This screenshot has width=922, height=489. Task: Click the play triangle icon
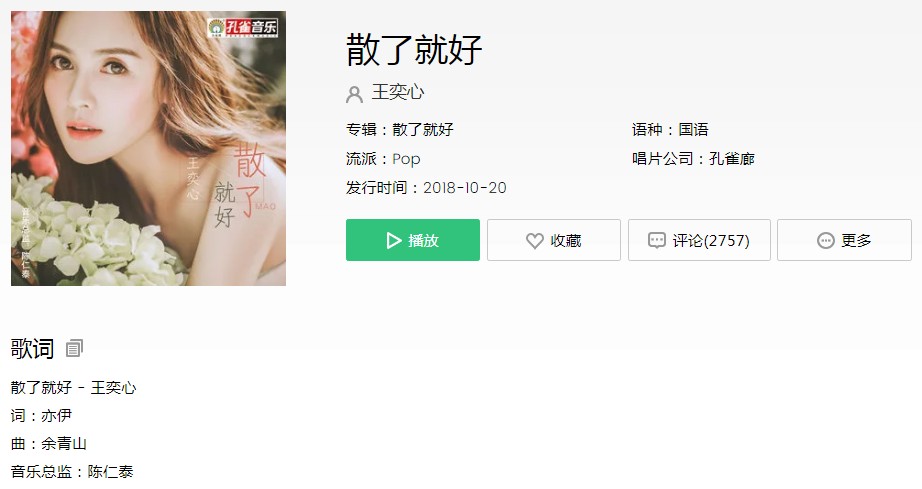click(393, 240)
